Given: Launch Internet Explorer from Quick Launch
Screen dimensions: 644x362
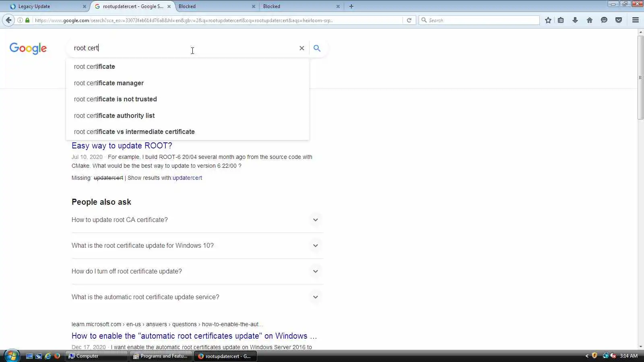Looking at the screenshot, I should 48,356.
